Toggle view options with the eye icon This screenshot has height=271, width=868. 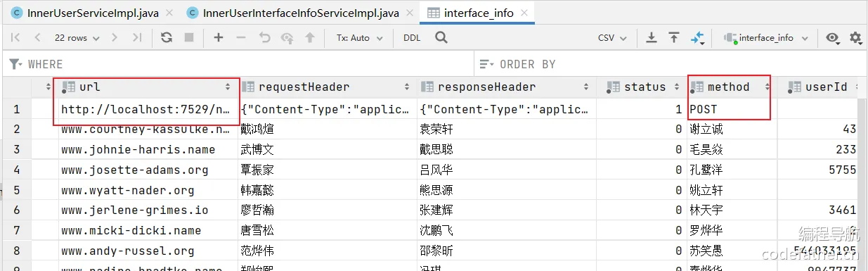click(x=833, y=38)
